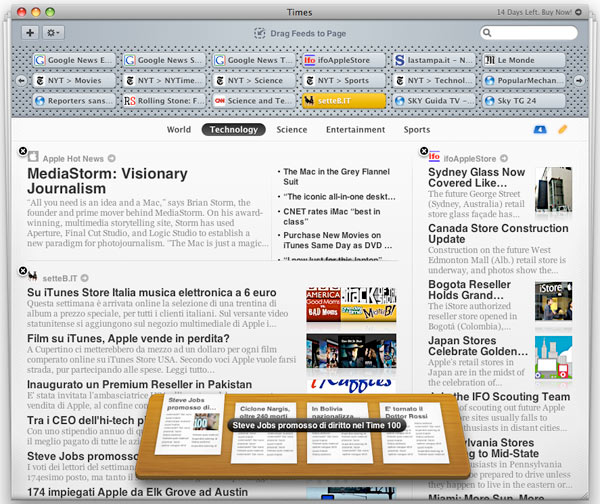Image resolution: width=600 pixels, height=504 pixels.
Task: Click the arrow icon next to Apple Hot News
Action: (x=112, y=158)
